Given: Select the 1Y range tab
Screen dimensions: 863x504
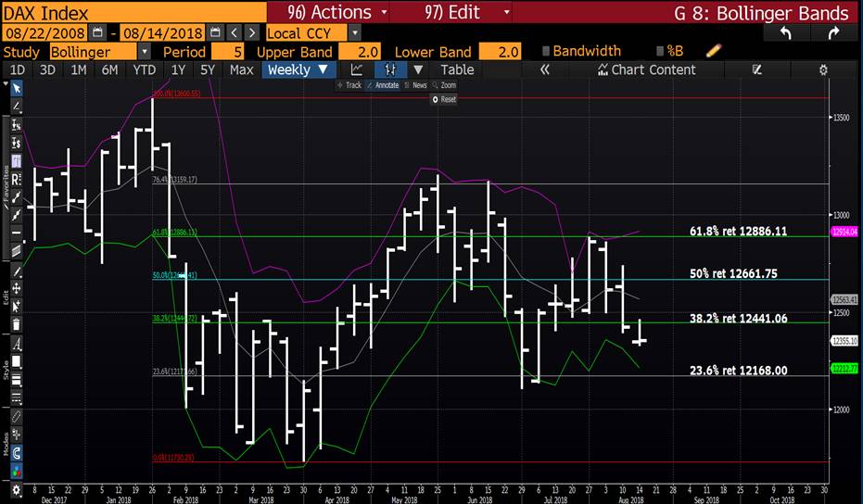Looking at the screenshot, I should 178,69.
